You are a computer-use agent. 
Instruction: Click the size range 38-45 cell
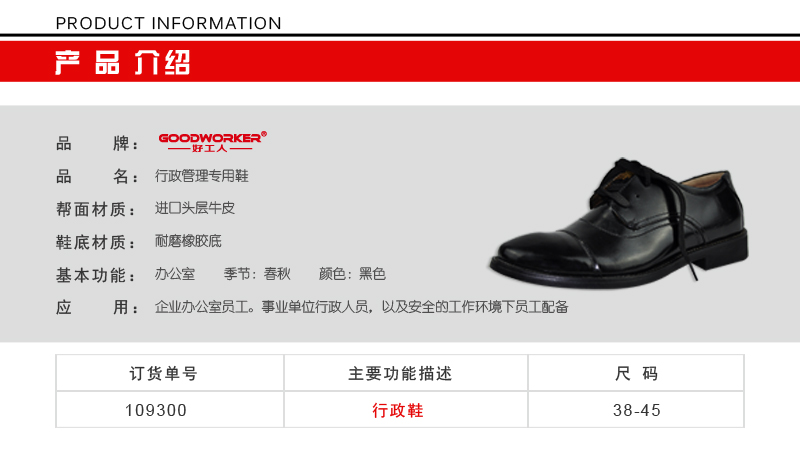(637, 410)
